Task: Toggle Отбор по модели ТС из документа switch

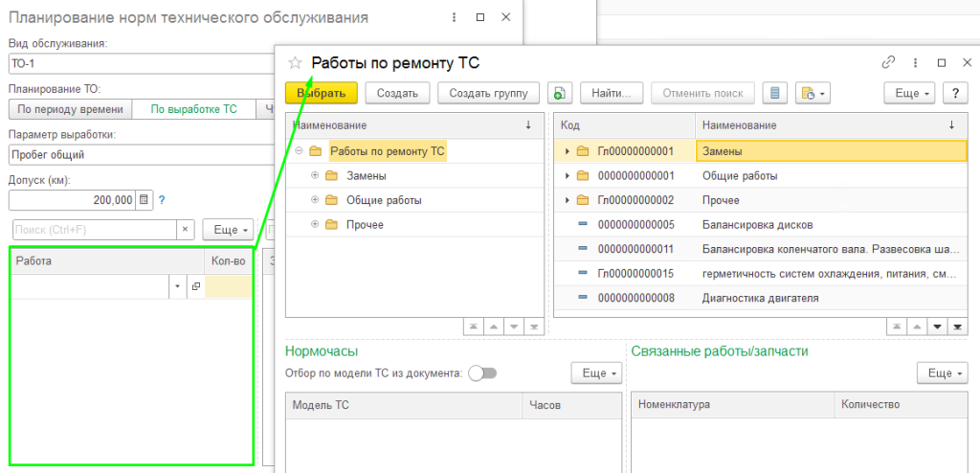Action: (482, 373)
